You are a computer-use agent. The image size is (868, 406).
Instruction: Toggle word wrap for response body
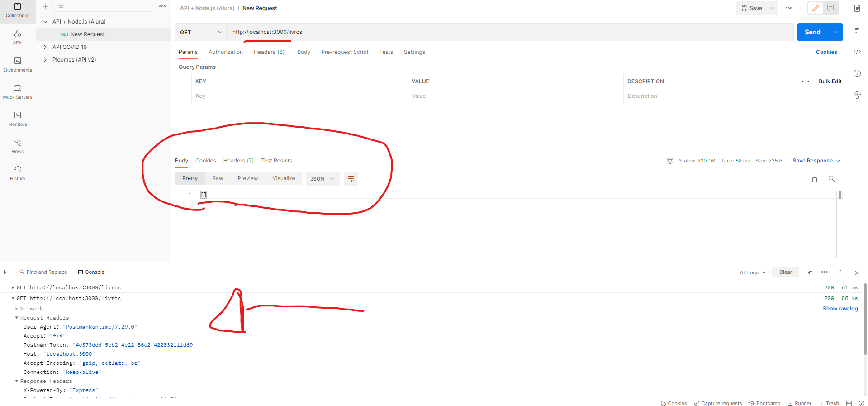[x=351, y=179]
